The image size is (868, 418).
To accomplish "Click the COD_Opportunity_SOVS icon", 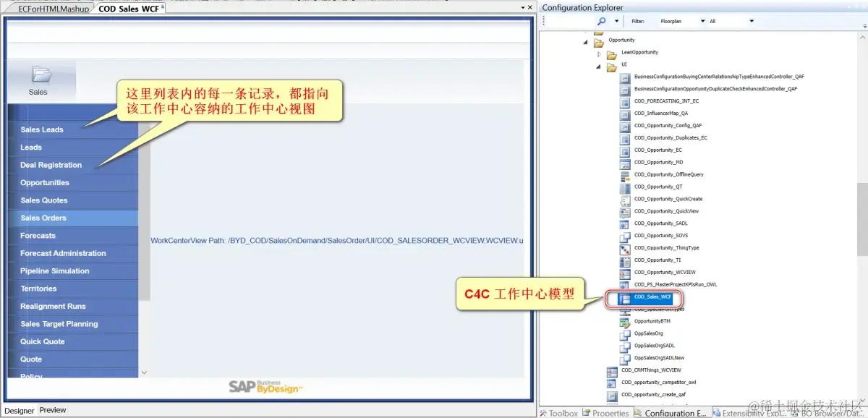I will click(x=625, y=236).
